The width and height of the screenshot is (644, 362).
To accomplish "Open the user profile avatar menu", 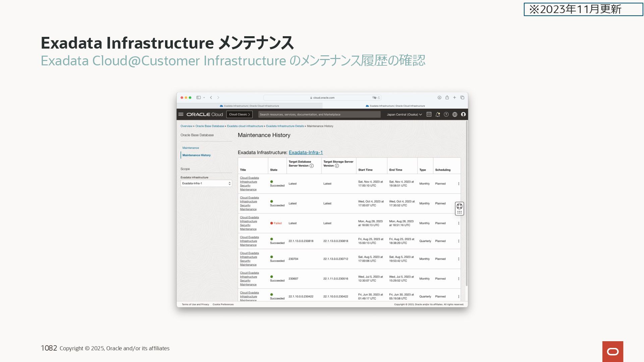I will coord(463,114).
